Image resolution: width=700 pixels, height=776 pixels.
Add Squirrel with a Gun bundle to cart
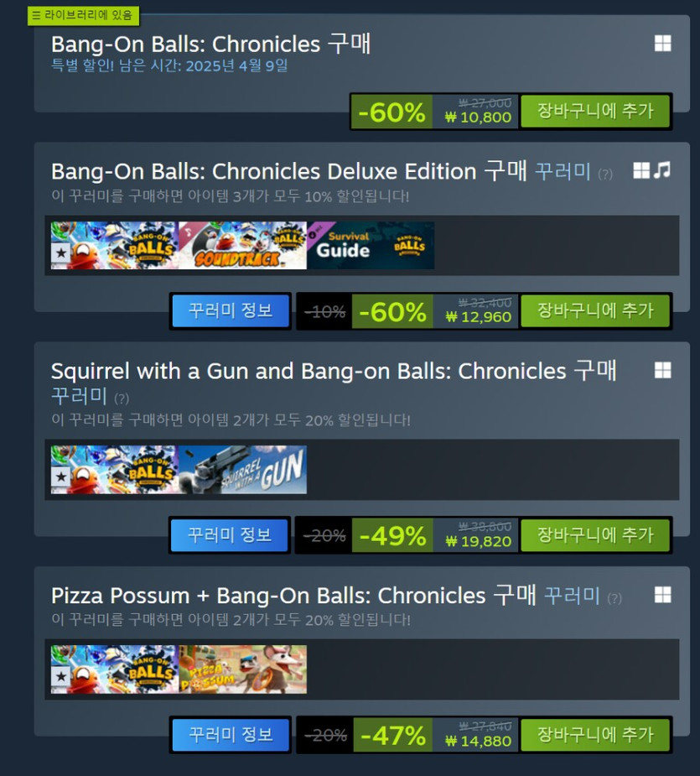pos(595,535)
